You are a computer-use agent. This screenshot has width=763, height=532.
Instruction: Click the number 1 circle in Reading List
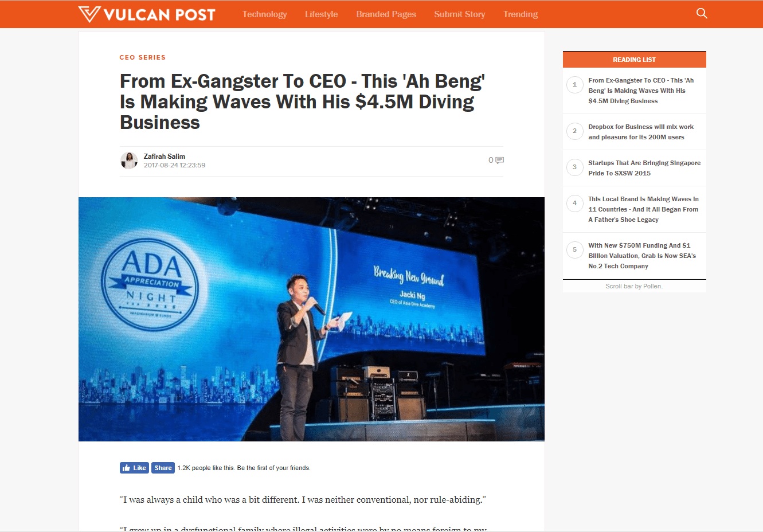coord(575,85)
